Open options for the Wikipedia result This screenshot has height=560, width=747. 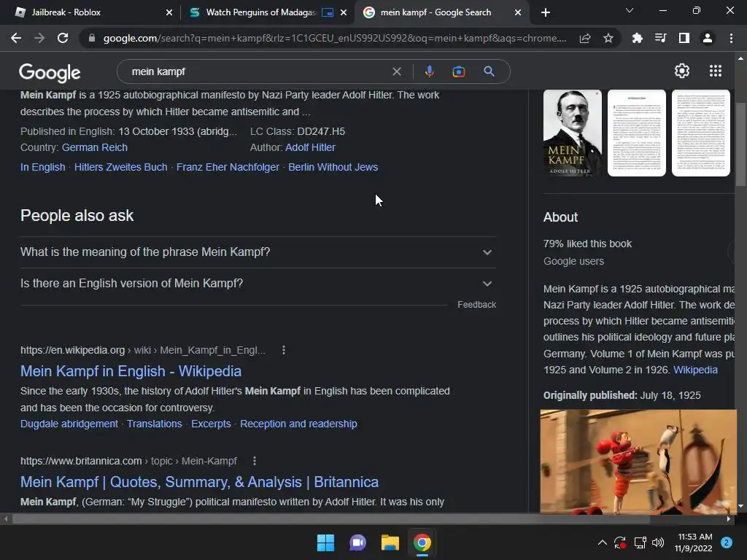point(284,350)
